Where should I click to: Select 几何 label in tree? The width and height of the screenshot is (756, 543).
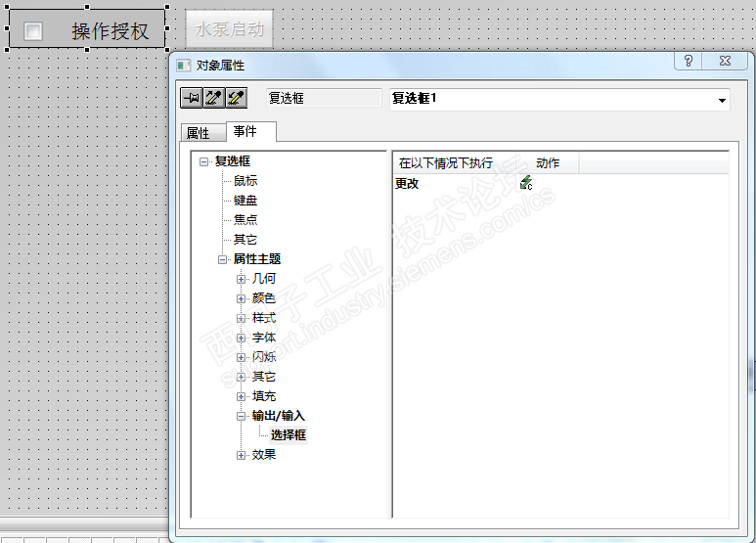(264, 279)
